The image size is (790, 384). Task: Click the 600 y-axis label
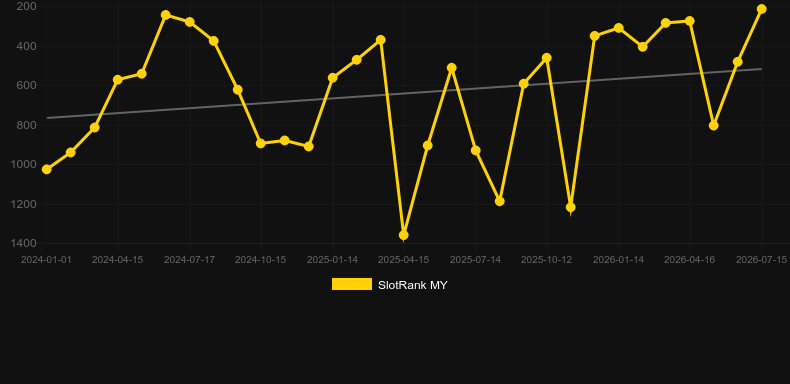pyautogui.click(x=26, y=86)
